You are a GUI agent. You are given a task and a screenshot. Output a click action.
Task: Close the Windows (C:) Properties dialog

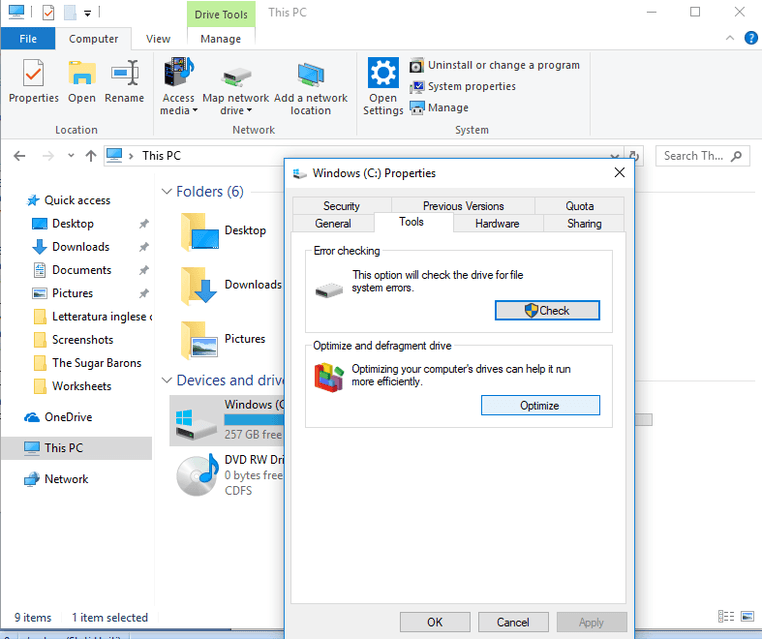pos(619,173)
